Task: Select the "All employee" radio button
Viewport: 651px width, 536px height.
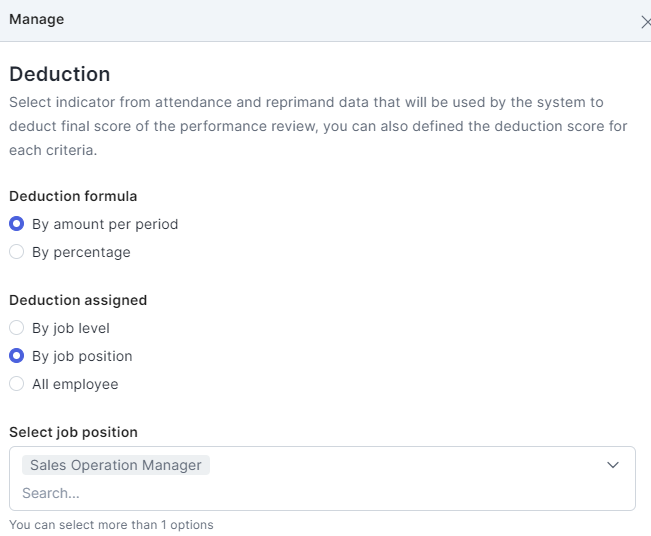Action: click(x=17, y=384)
